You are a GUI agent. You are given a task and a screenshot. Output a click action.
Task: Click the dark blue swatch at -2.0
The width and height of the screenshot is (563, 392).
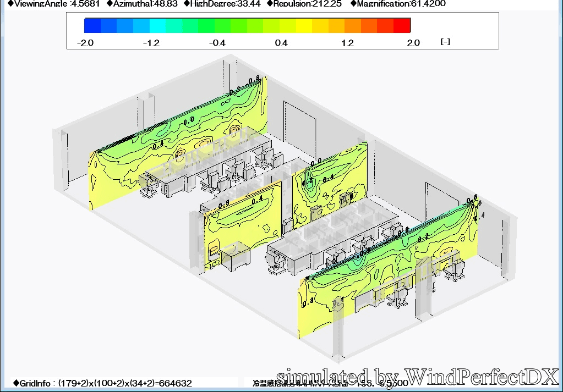92,26
